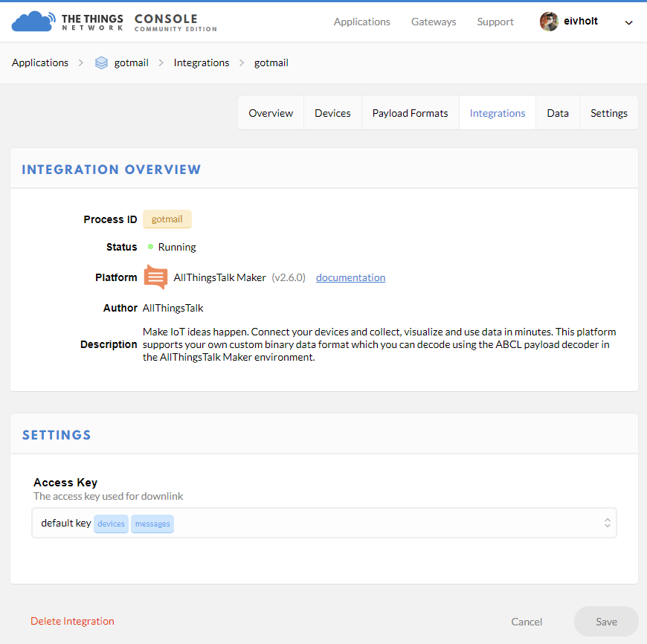Click the Settings section heading

click(57, 435)
